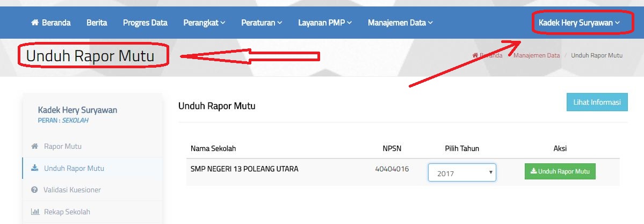Click the Unduh Rapor Mutu breadcrumb text
The height and width of the screenshot is (224, 644).
(597, 55)
